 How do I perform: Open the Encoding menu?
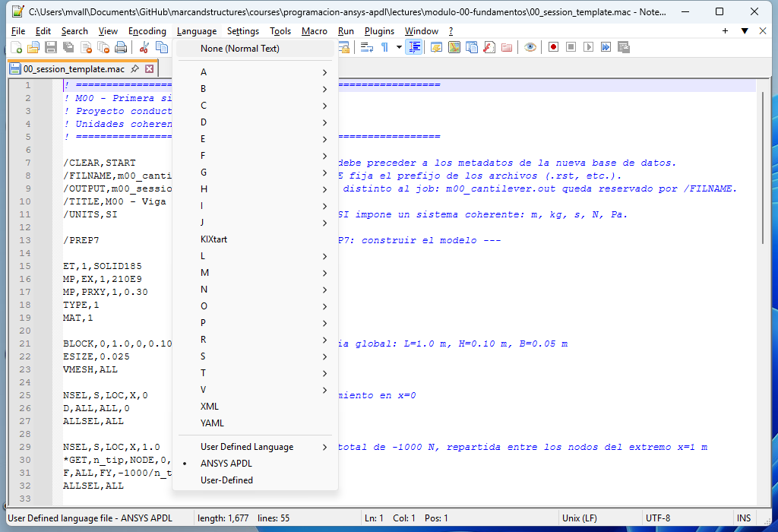coord(147,31)
